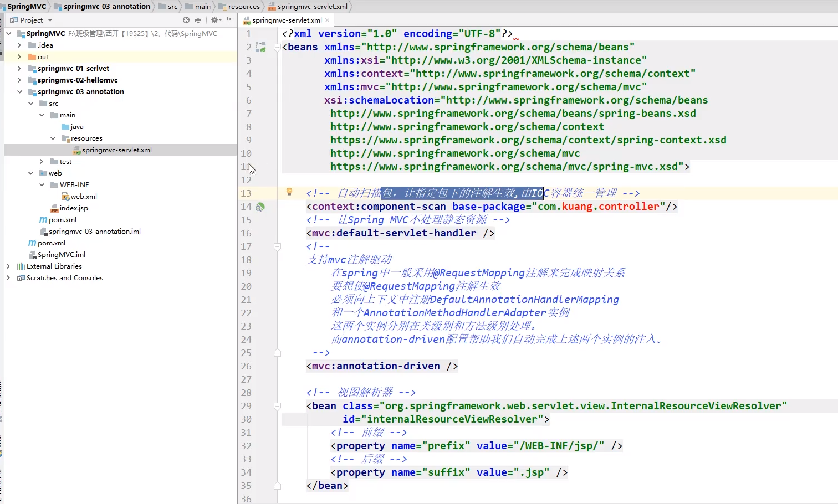This screenshot has width=838, height=504.
Task: Click SpringMVC in the navigation breadcrumb
Action: coord(27,7)
